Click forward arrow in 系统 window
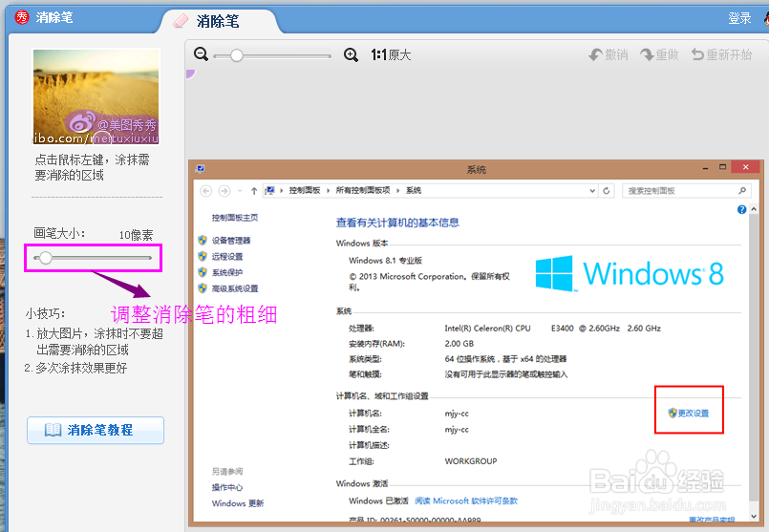769x532 pixels. (224, 191)
